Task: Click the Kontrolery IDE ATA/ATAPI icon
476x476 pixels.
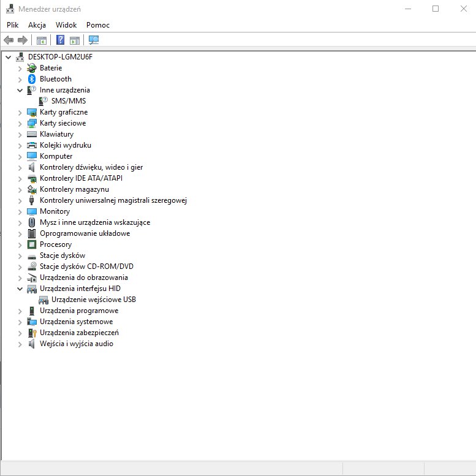Action: point(32,178)
